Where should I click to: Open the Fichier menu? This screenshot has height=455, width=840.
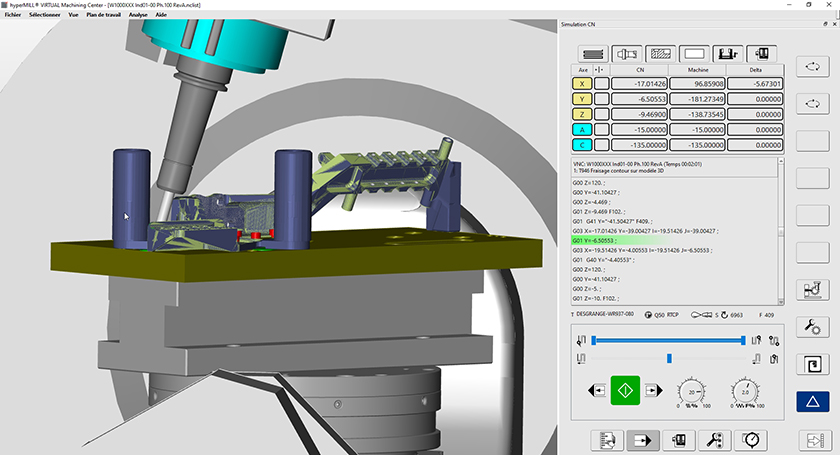13,16
